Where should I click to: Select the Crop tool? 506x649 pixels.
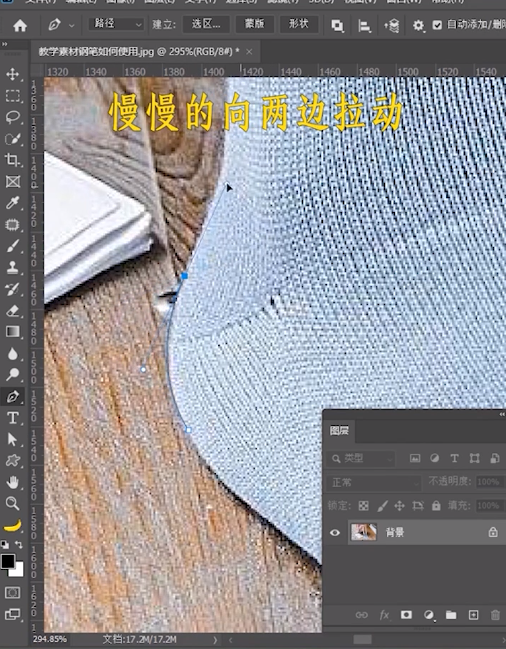[12, 160]
